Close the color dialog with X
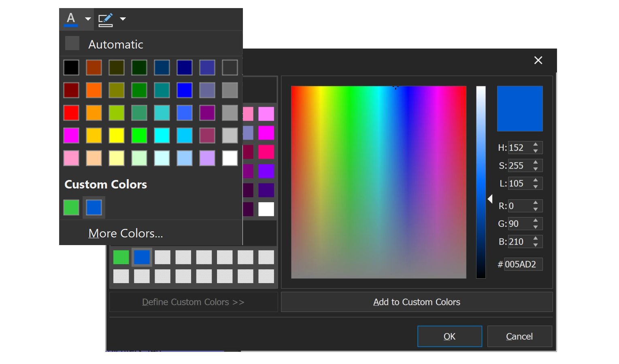The image size is (619, 364). (538, 60)
